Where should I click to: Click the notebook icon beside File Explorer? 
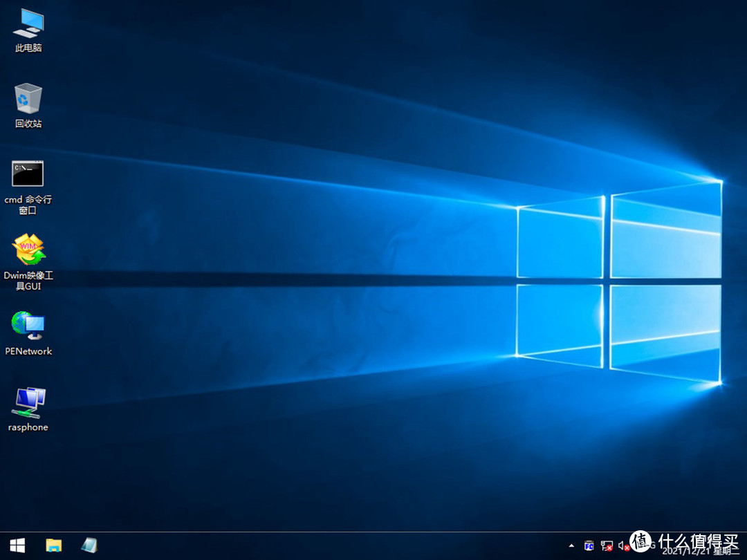click(89, 545)
